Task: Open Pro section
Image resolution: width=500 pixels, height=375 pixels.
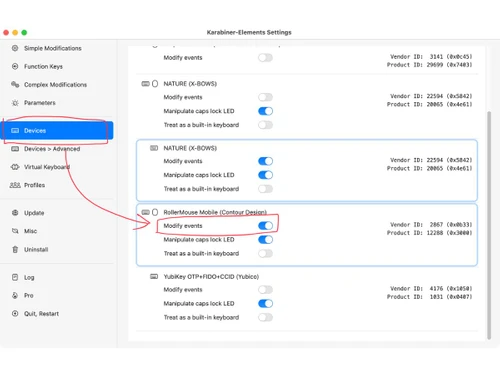Action: [x=29, y=296]
